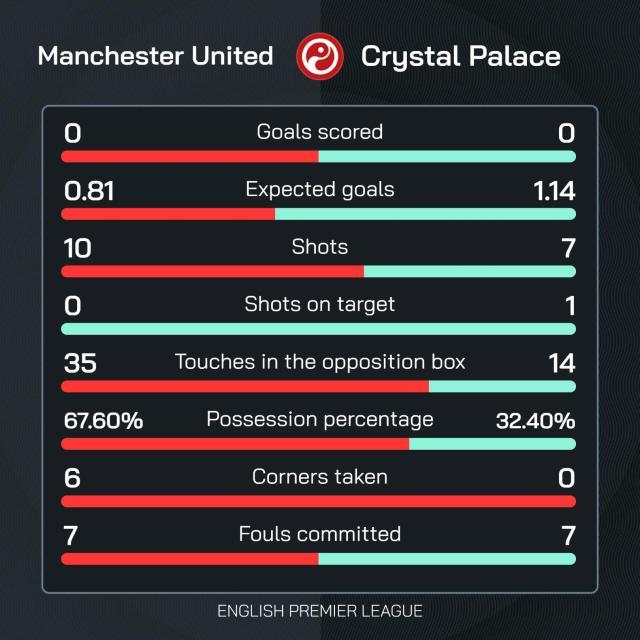This screenshot has height=640, width=640.
Task: Click the Shots on target label
Action: pos(320,304)
